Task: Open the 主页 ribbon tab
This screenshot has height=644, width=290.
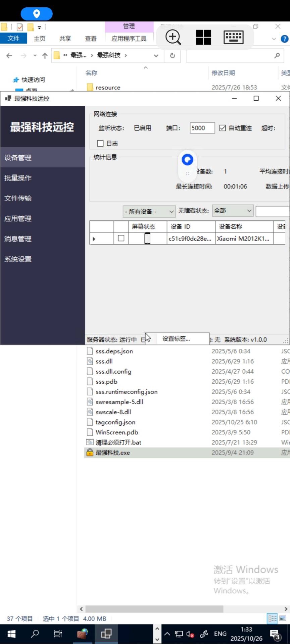Action: click(x=40, y=39)
